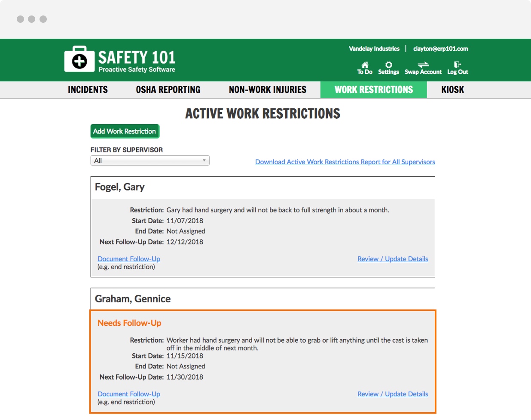Image resolution: width=531 pixels, height=420 pixels.
Task: Open the Filter by Supervisor dropdown
Action: pos(150,161)
